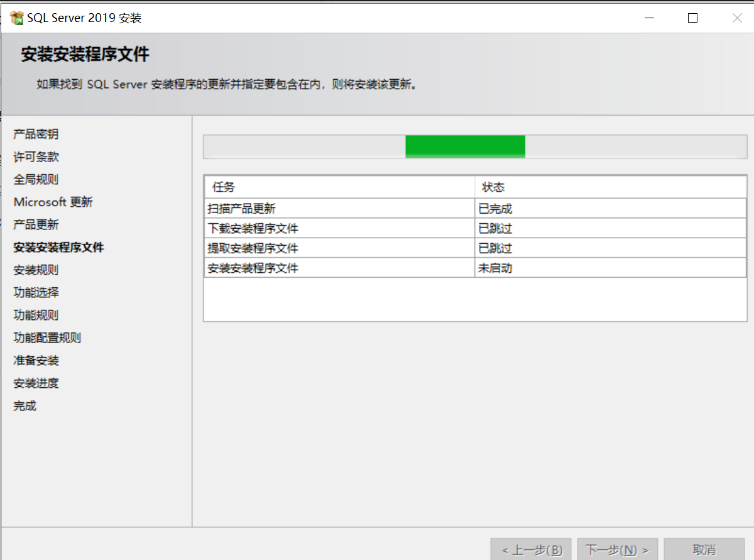This screenshot has height=560, width=754.
Task: Click the 安装安装程序文件 page heading
Action: 85,55
